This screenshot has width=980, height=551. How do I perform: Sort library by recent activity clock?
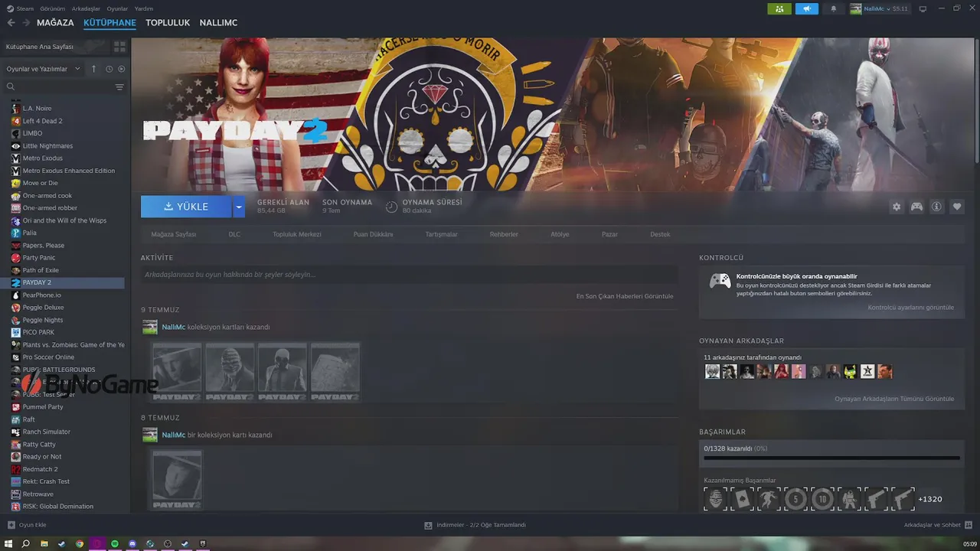coord(109,69)
